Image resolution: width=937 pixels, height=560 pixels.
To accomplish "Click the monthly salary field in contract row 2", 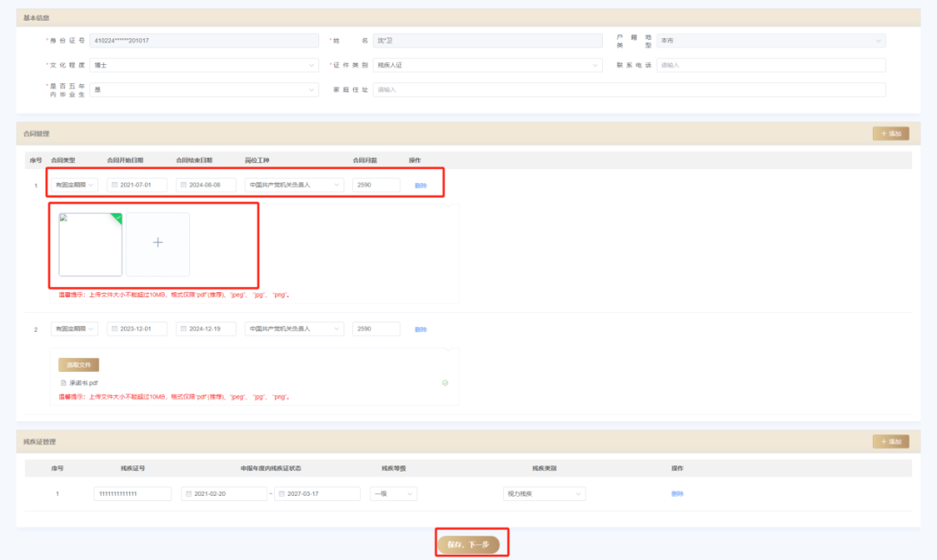I will click(x=376, y=329).
